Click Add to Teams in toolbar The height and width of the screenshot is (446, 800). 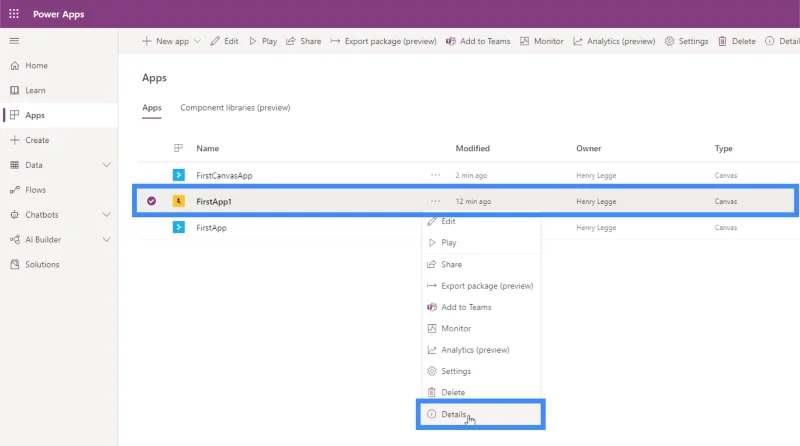point(478,41)
